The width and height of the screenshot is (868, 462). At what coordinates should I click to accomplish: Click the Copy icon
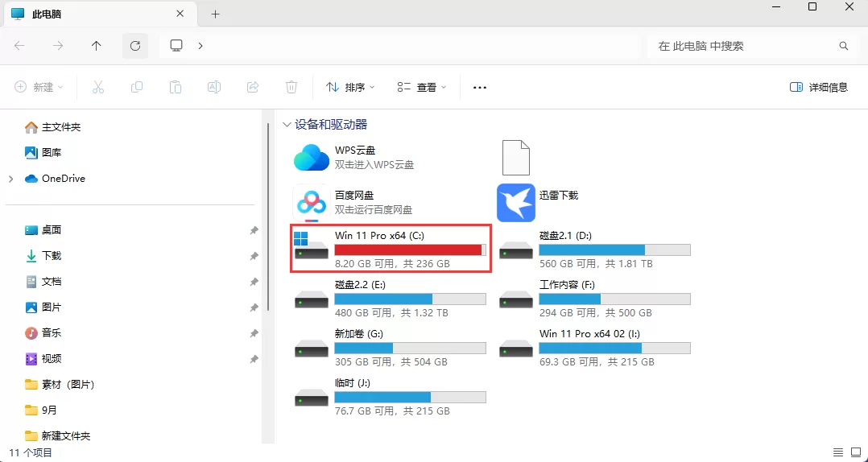coord(137,87)
